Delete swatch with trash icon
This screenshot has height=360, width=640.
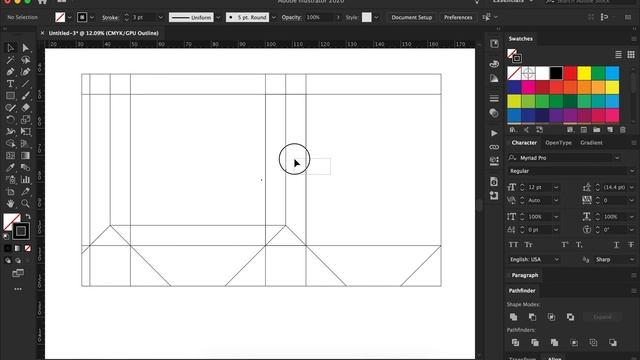[622, 130]
